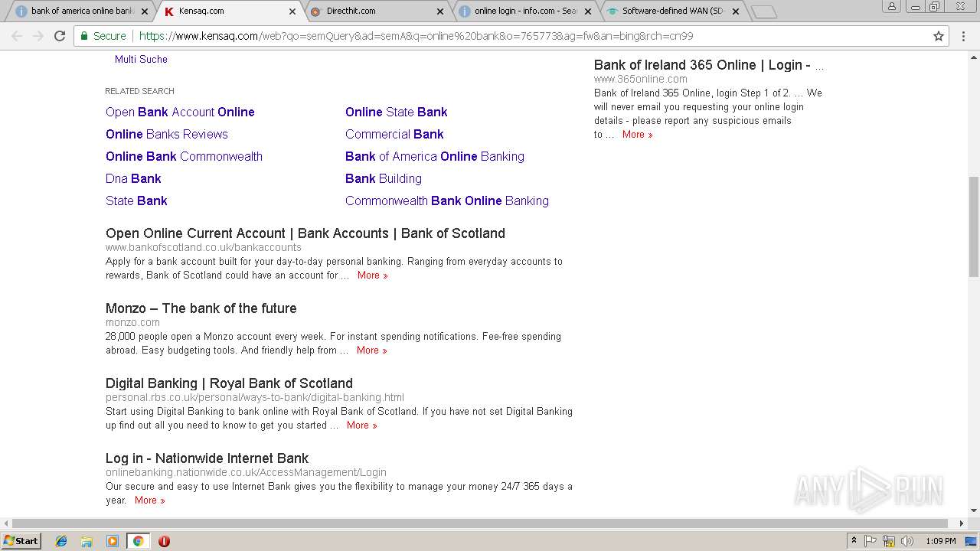Expand More on Nationwide snippet
Image resolution: width=980 pixels, height=551 pixels.
150,500
